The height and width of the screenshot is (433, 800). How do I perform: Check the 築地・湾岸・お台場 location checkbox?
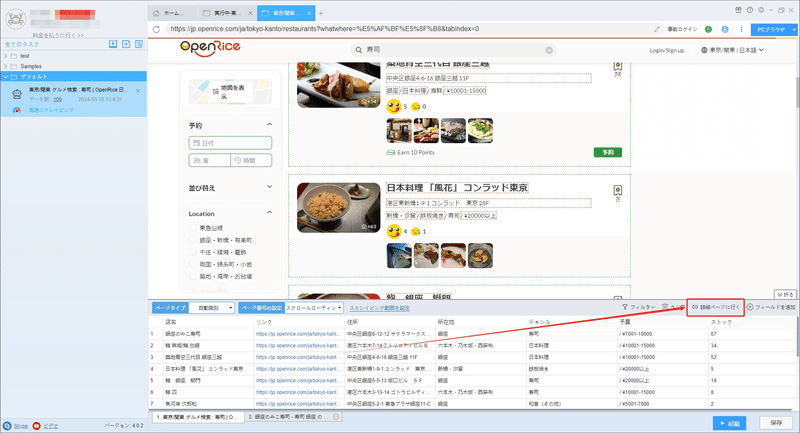click(193, 276)
